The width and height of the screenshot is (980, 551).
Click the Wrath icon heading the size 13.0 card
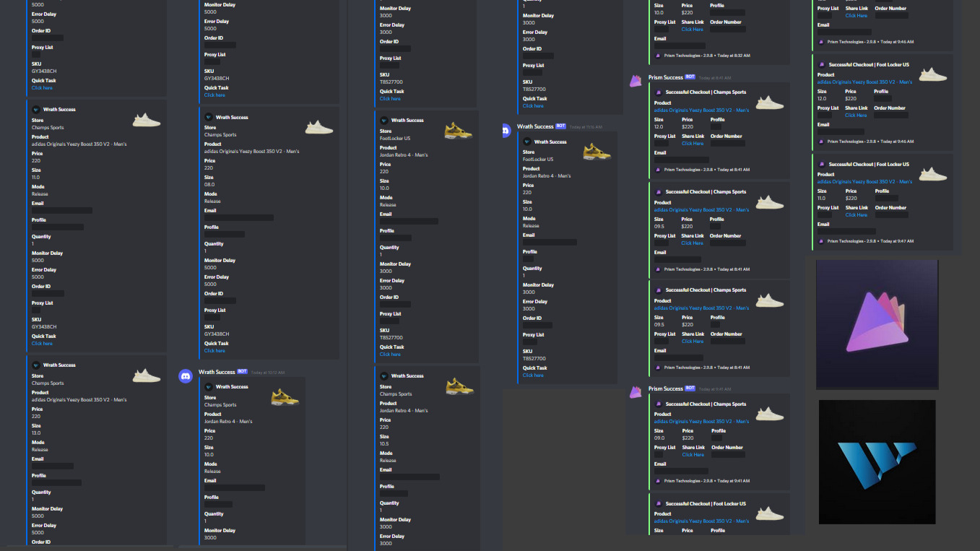pyautogui.click(x=36, y=365)
